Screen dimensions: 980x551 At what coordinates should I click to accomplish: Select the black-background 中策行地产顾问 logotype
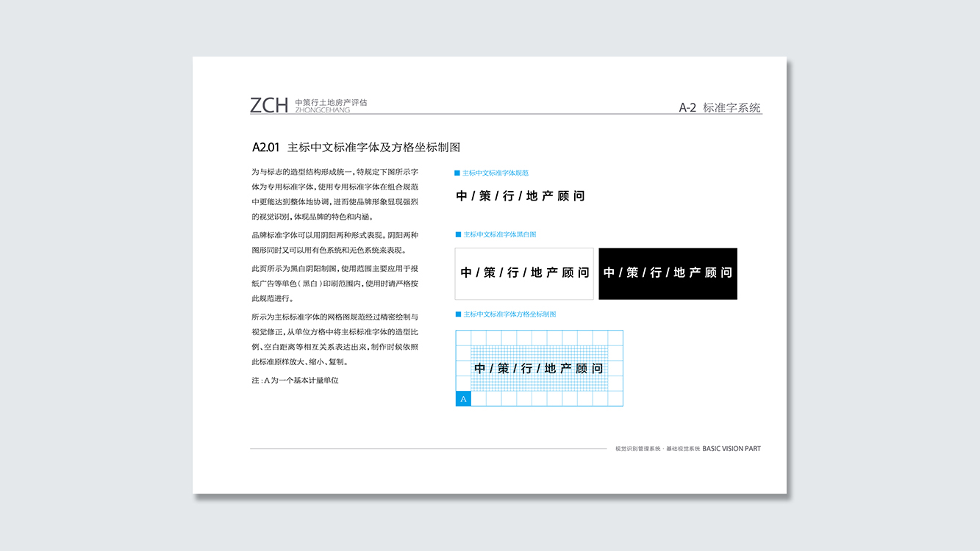click(668, 273)
